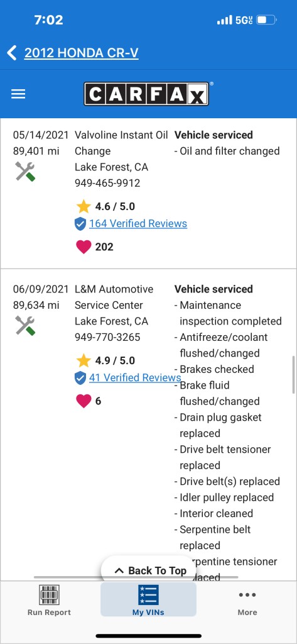Tap the wrench icon for 05/14/2021 service
Viewport: 297px width, 644px height.
[26, 171]
